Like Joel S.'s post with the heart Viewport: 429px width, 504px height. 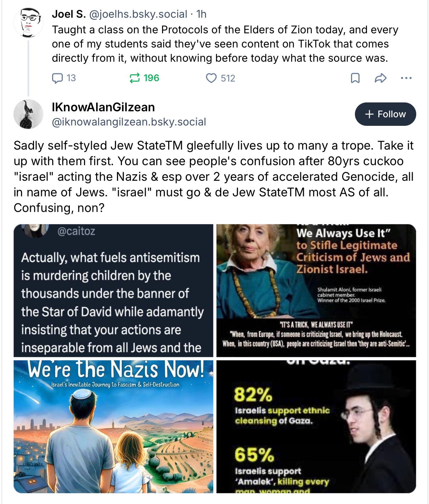tap(211, 78)
